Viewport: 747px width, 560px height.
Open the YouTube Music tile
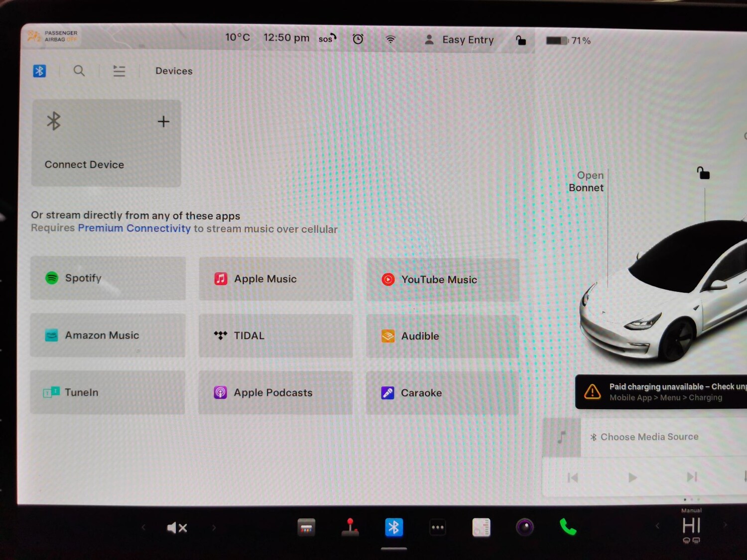[443, 280]
